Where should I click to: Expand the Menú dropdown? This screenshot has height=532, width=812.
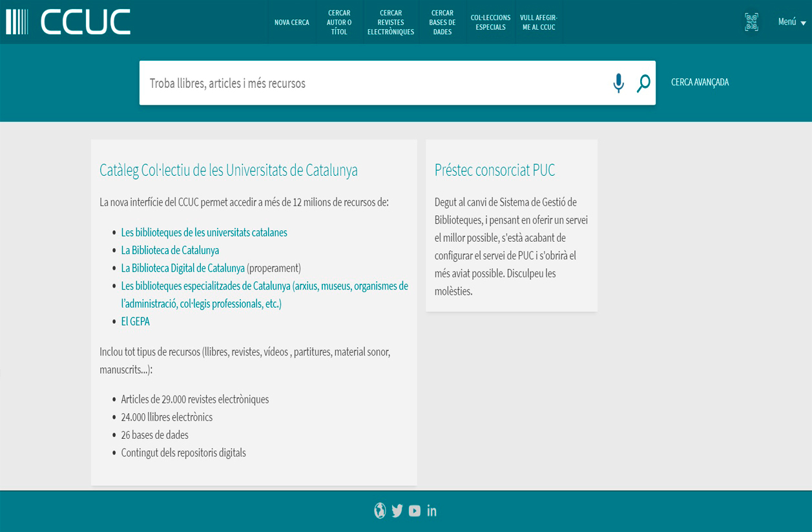[x=792, y=22]
